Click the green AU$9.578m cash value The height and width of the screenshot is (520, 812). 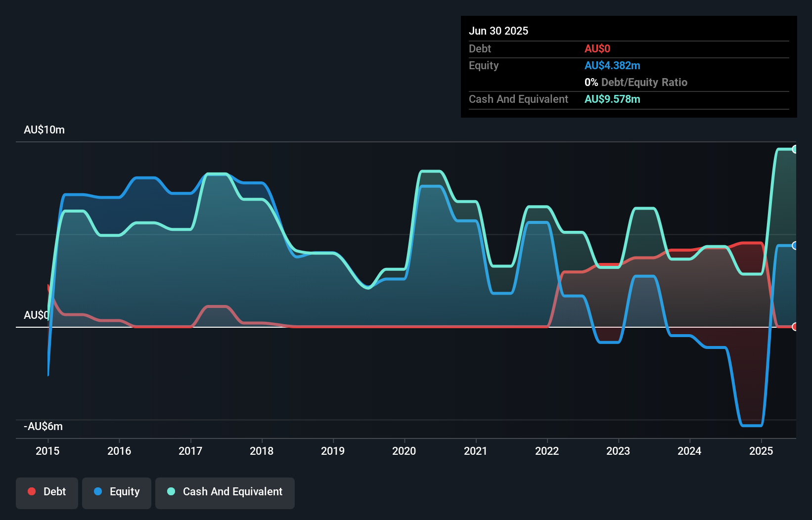(613, 99)
